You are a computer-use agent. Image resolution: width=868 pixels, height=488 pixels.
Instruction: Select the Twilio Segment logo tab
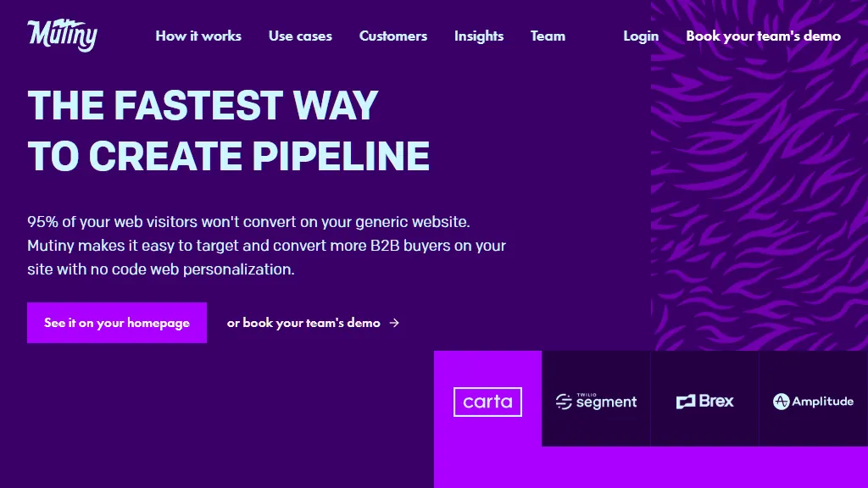596,401
